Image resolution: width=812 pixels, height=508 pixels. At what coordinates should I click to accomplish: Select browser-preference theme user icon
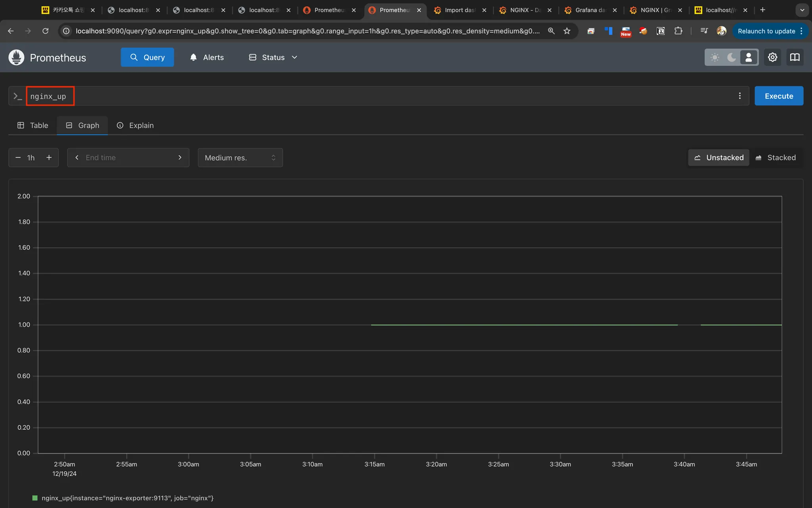(x=749, y=57)
